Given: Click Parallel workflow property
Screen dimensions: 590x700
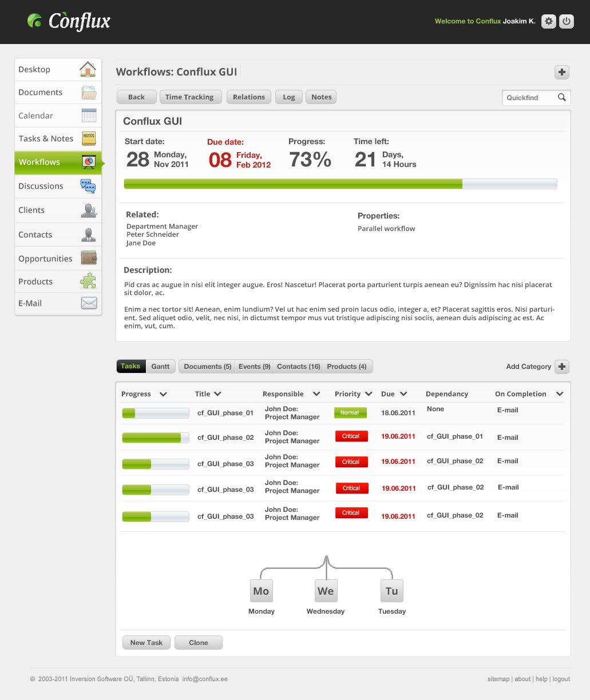Looking at the screenshot, I should click(x=386, y=229).
